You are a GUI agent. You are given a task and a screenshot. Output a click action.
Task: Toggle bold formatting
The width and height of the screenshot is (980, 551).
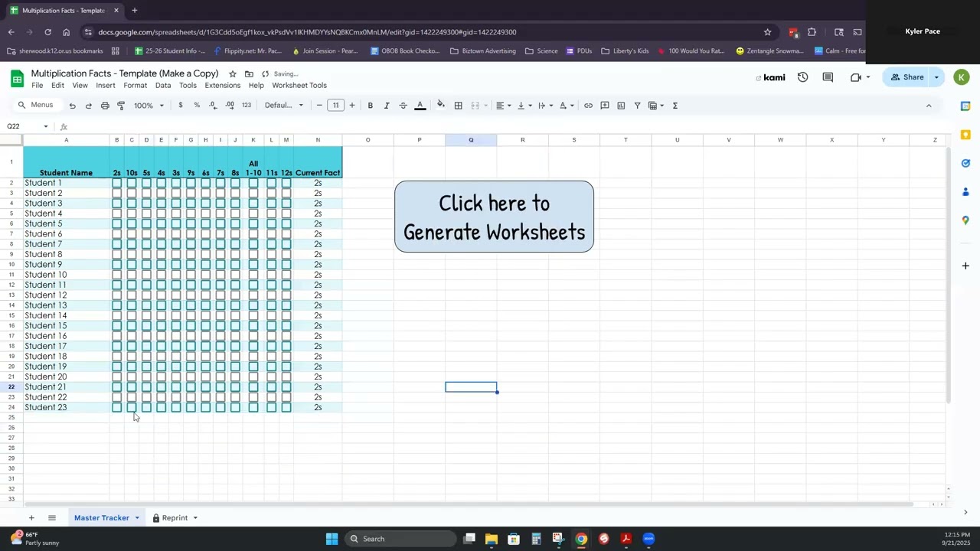371,106
